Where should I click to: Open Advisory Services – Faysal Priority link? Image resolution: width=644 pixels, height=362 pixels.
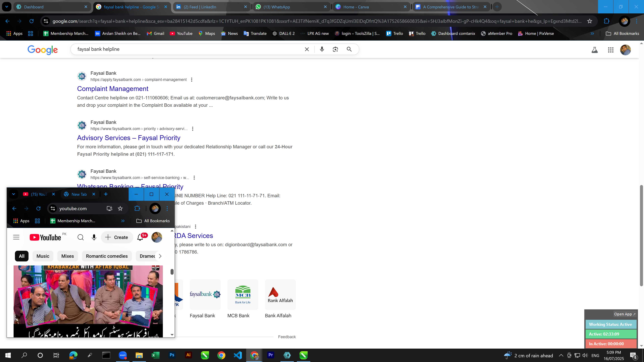tap(128, 138)
